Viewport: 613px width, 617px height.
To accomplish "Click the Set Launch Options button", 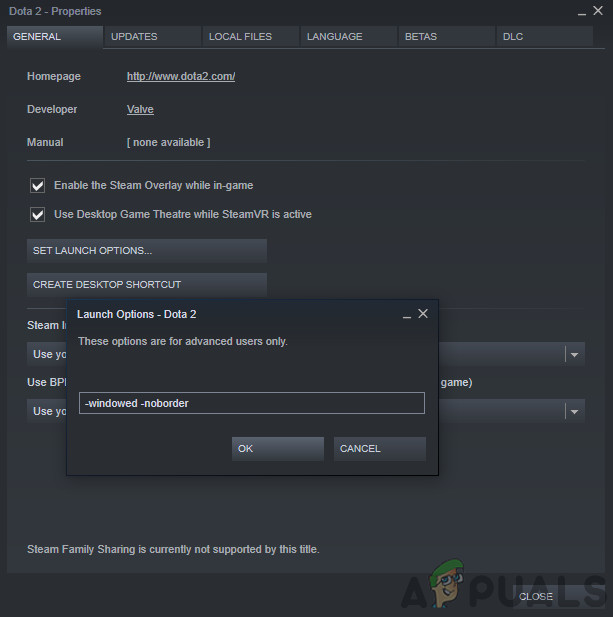I will point(147,251).
